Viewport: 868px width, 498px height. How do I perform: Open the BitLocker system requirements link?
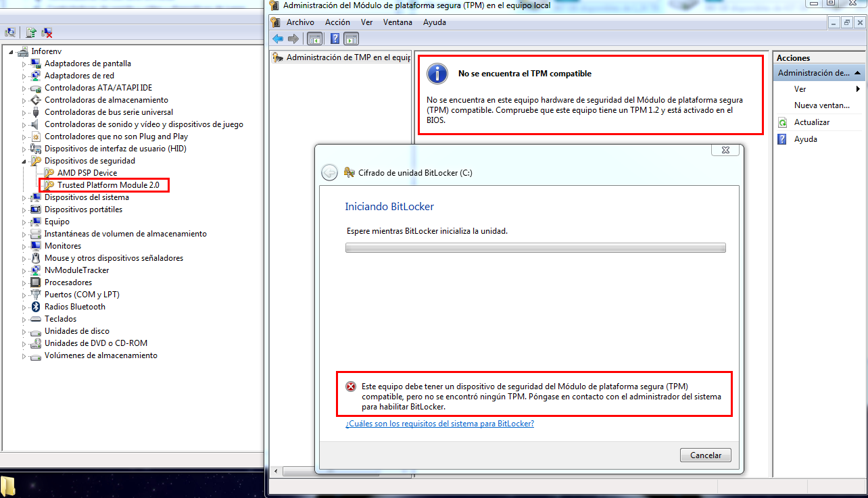(x=439, y=424)
